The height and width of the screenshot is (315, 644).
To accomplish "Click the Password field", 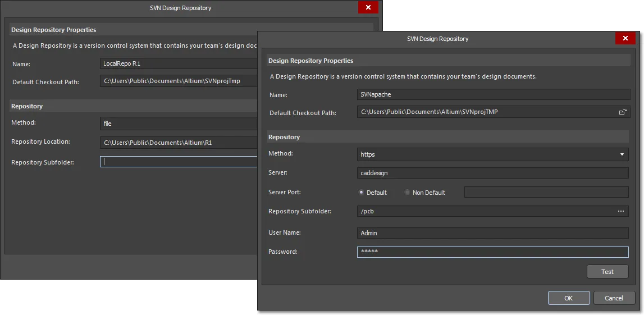I will (x=493, y=252).
